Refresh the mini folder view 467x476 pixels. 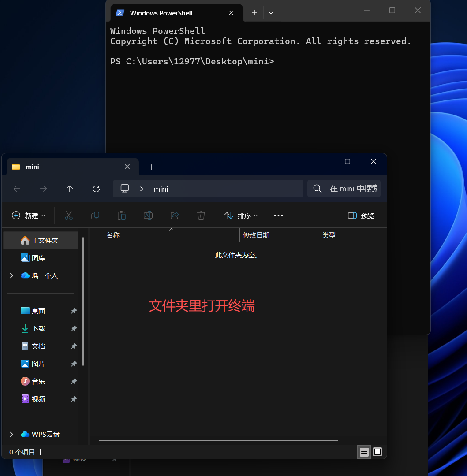pos(96,189)
